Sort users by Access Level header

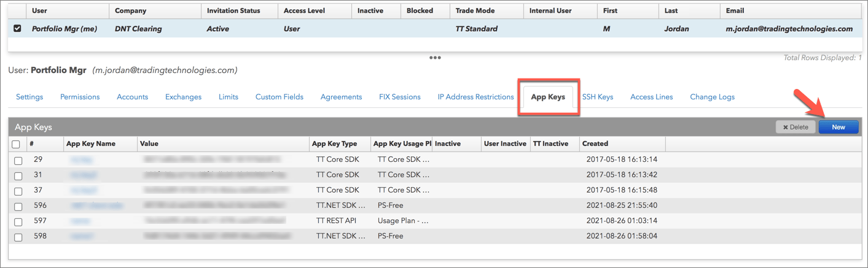(x=315, y=10)
